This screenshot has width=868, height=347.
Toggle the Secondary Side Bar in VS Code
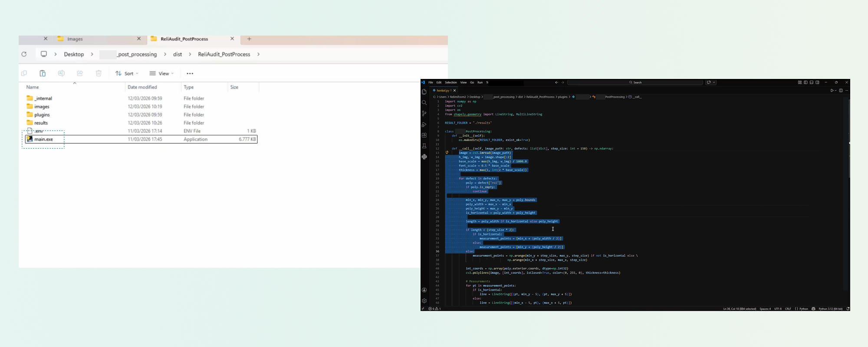coord(818,82)
